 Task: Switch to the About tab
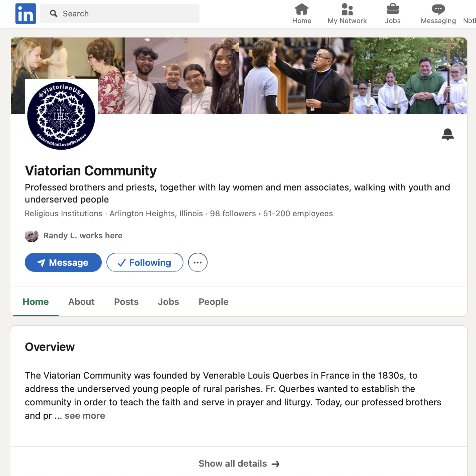[81, 302]
